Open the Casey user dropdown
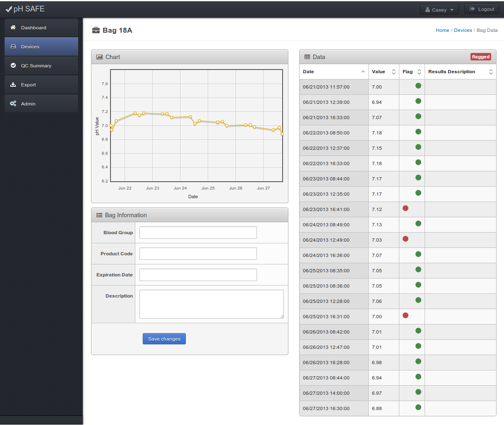This screenshot has width=504, height=425. coord(439,10)
